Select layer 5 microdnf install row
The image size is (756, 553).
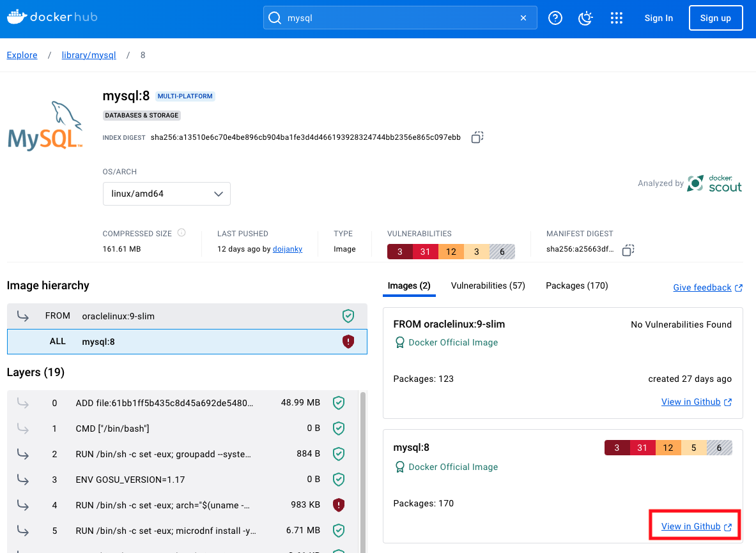(x=183, y=531)
